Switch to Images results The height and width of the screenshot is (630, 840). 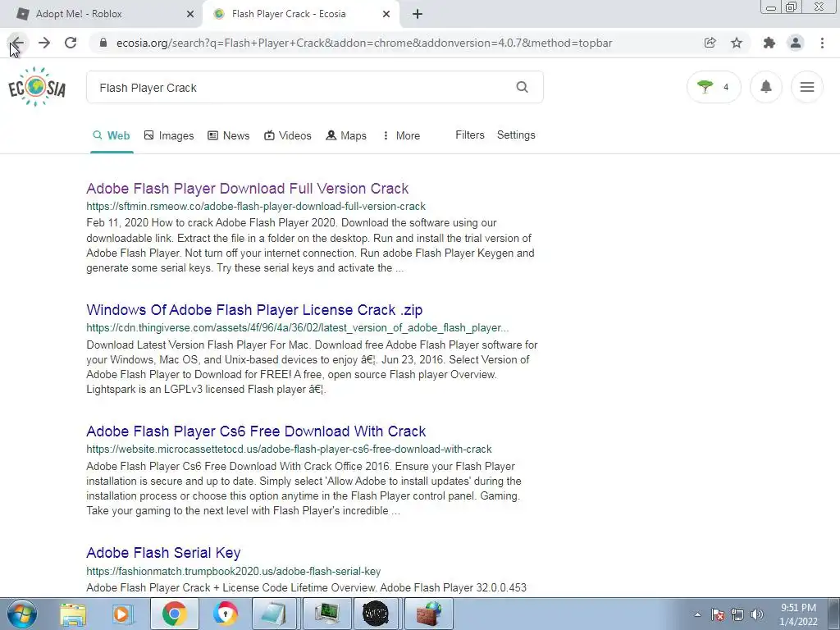(169, 135)
